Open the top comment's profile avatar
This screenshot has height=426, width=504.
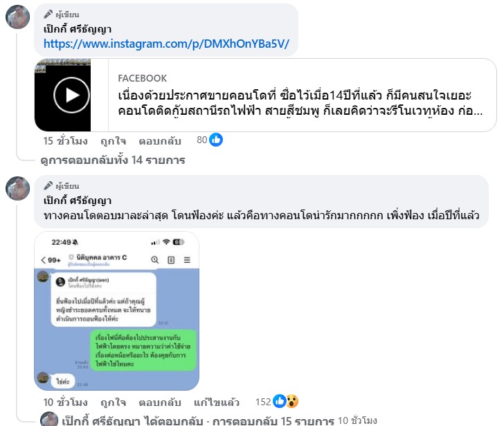coord(18,17)
